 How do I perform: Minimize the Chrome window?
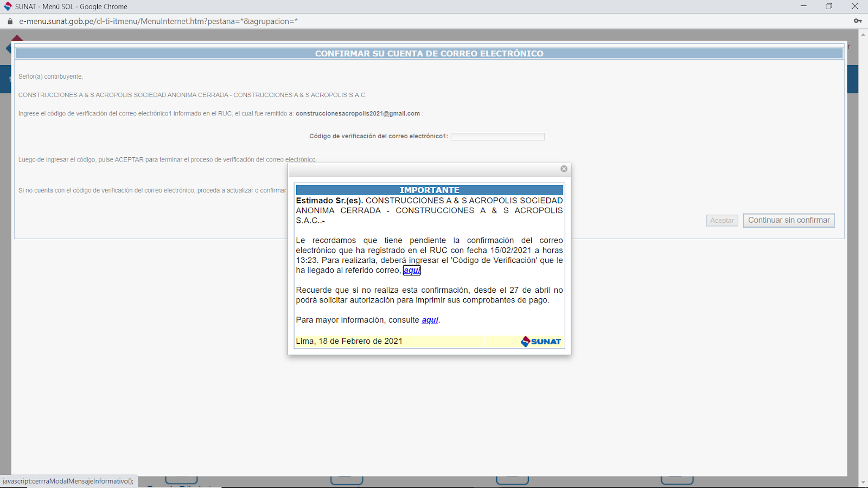(x=803, y=7)
